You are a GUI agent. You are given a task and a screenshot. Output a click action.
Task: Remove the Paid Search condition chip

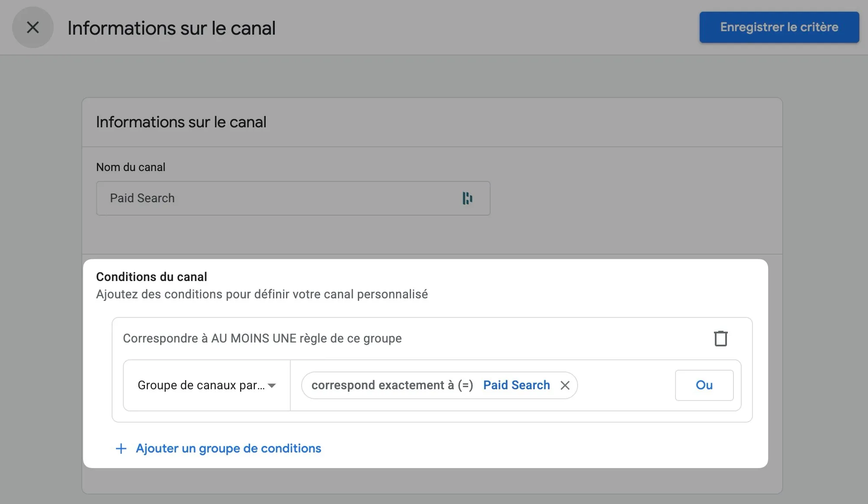(565, 385)
